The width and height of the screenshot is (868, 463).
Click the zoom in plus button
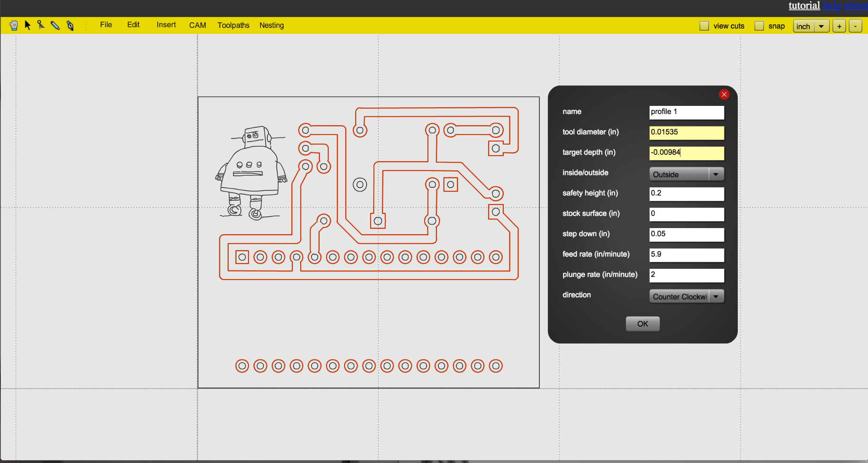(839, 26)
